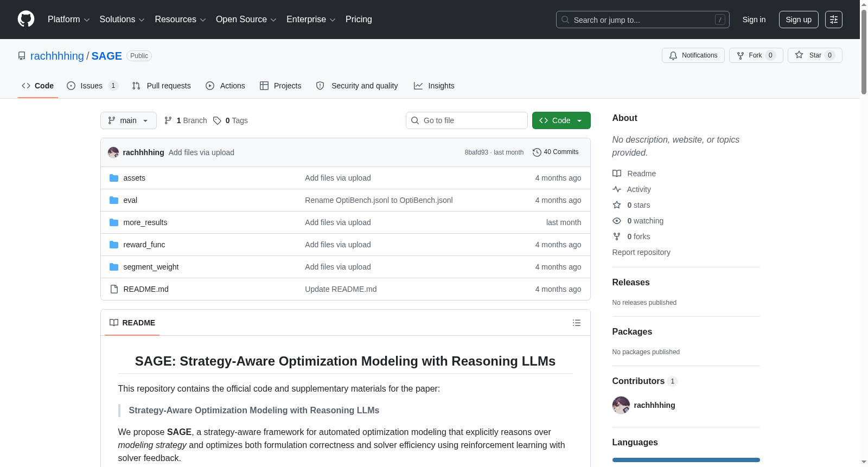Image resolution: width=868 pixels, height=467 pixels.
Task: Open the reward_func folder
Action: click(144, 245)
